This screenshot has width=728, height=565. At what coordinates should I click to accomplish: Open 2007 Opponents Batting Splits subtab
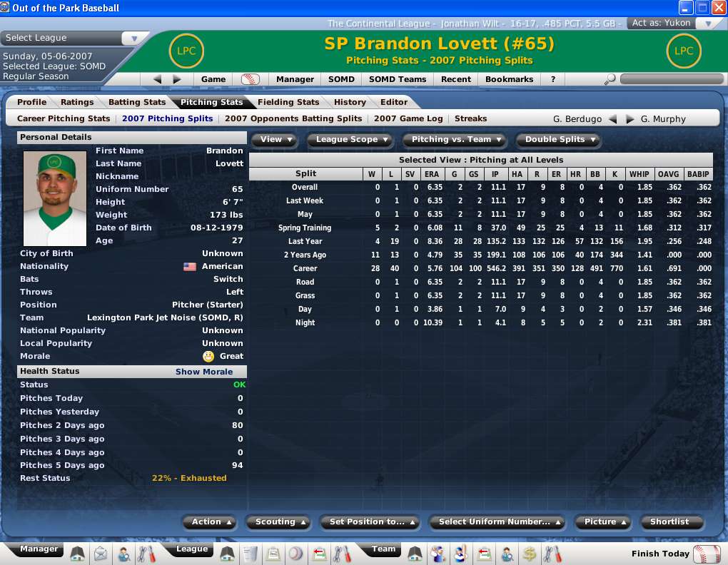point(293,118)
